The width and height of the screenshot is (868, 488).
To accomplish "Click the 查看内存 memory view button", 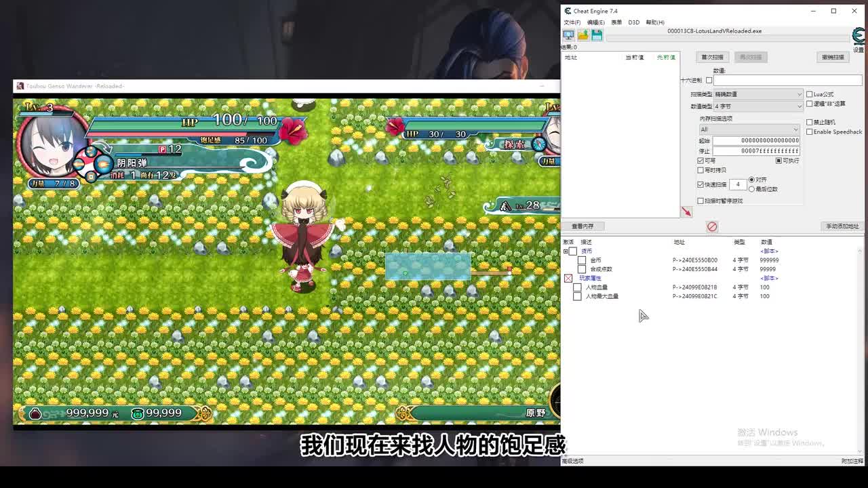I will [583, 226].
